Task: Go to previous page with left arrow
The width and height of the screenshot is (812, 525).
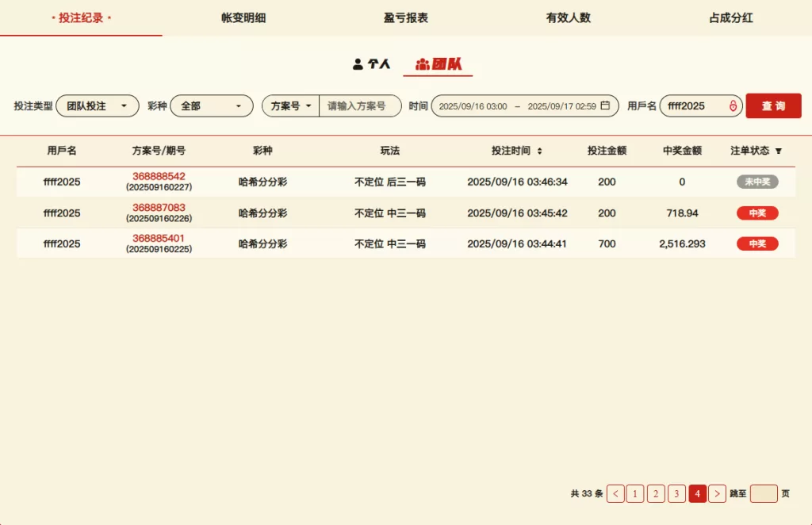Action: [615, 494]
